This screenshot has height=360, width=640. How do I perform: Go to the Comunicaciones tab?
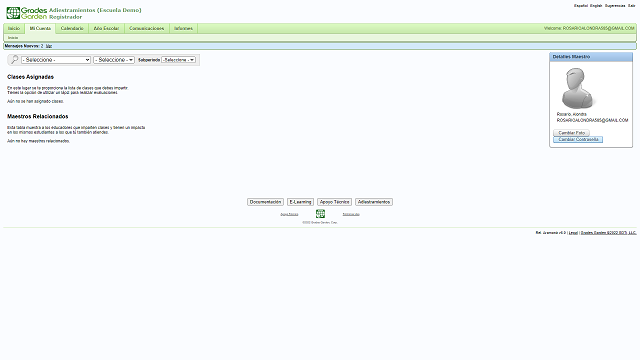click(147, 29)
